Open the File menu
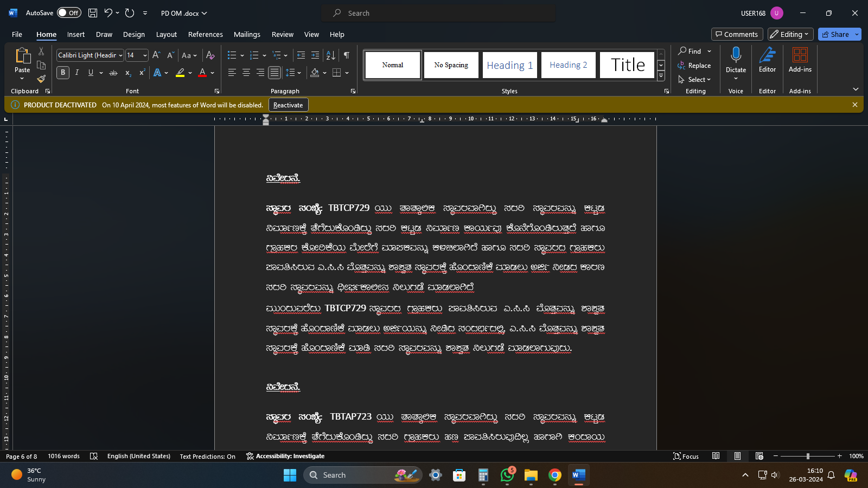This screenshot has height=488, width=868. tap(17, 34)
